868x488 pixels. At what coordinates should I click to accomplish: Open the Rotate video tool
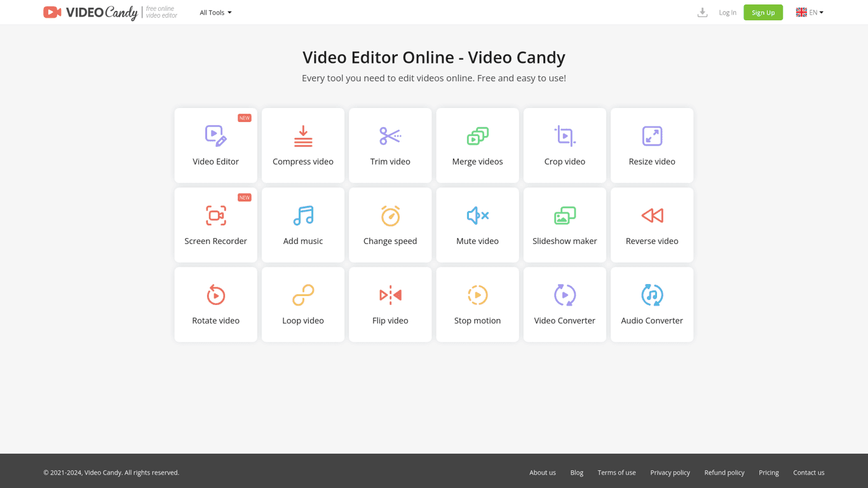coord(215,304)
